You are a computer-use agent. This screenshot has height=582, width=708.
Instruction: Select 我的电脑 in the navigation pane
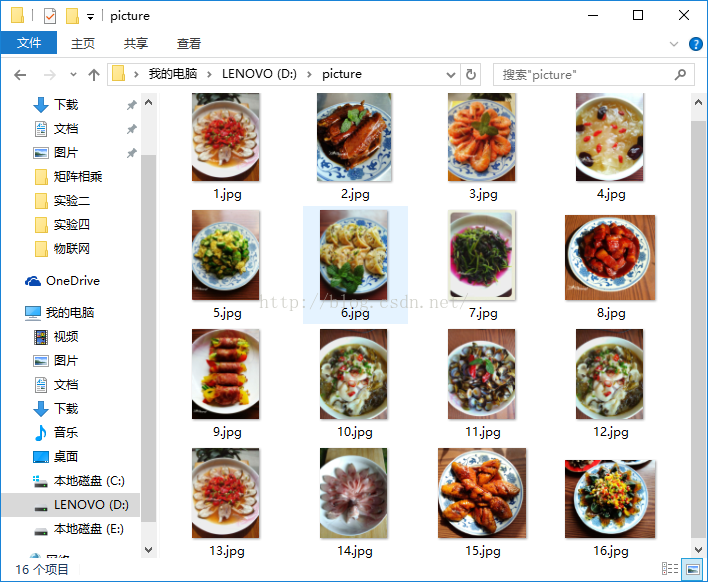59,312
